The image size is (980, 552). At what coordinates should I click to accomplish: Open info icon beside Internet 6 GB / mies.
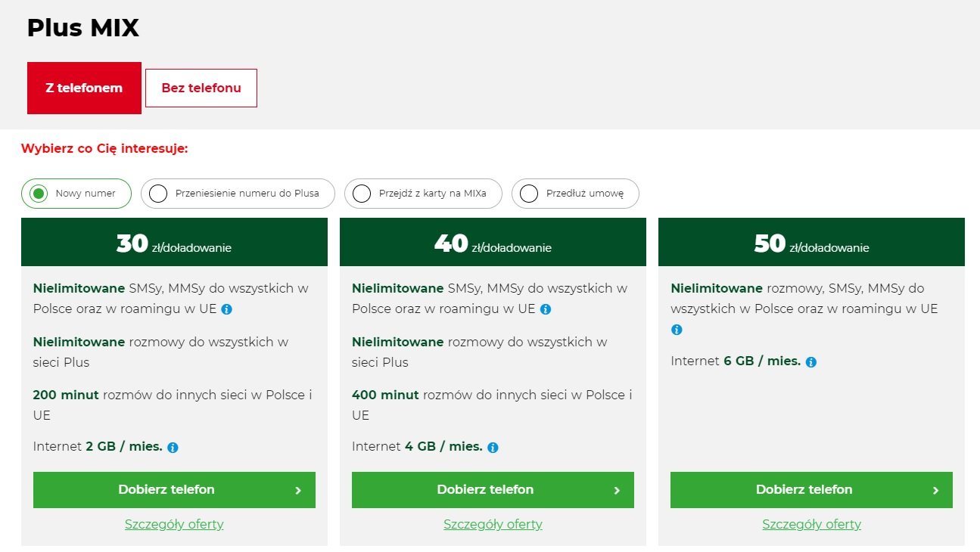point(811,362)
